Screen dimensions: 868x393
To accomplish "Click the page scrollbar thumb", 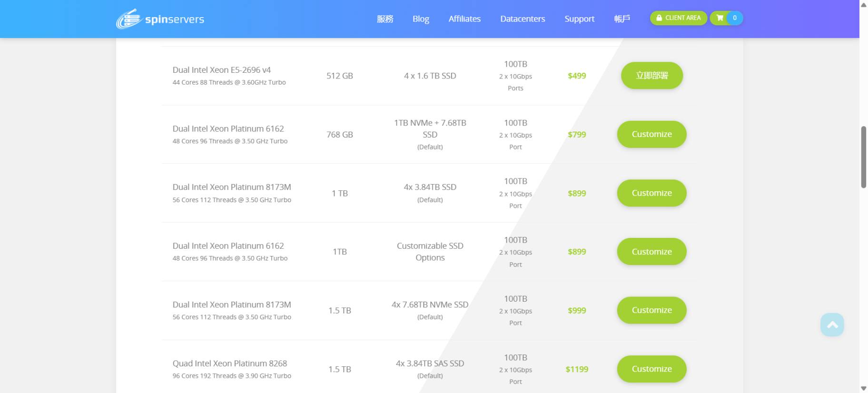I will click(x=863, y=157).
